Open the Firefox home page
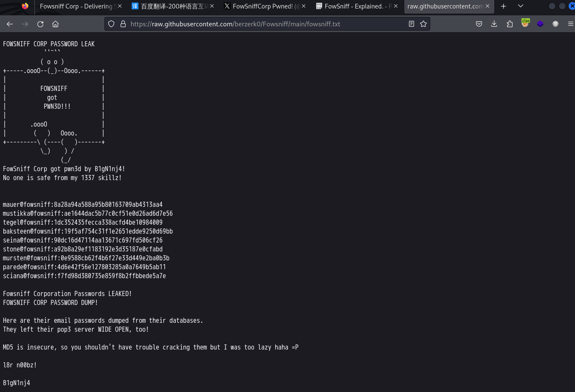The image size is (575, 392). pyautogui.click(x=55, y=24)
